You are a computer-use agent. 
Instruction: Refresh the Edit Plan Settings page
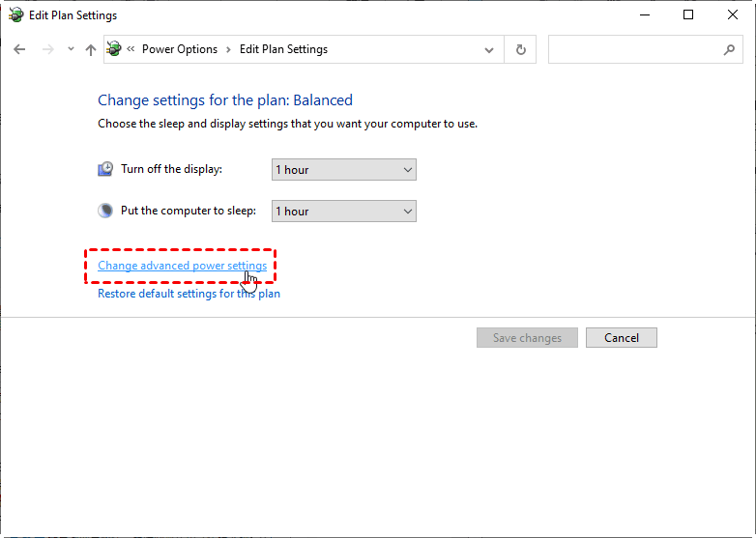(x=521, y=49)
